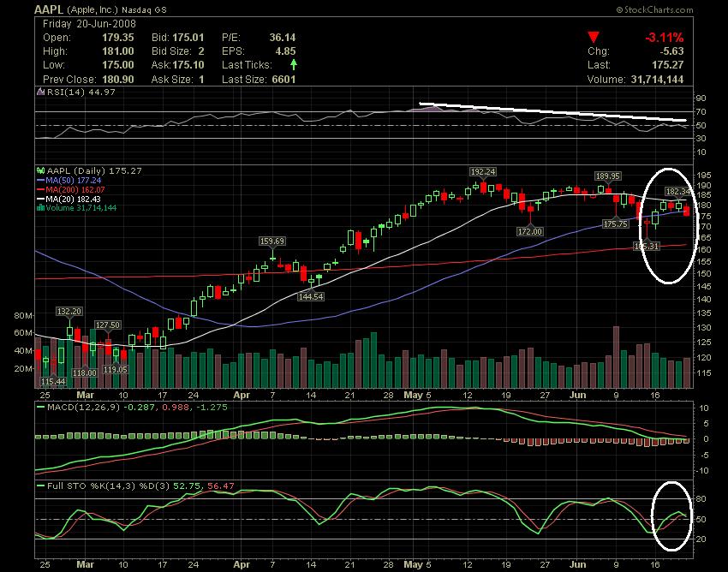Image resolution: width=728 pixels, height=572 pixels.
Task: Click the stochastic %K value 52.75
Action: [x=187, y=486]
